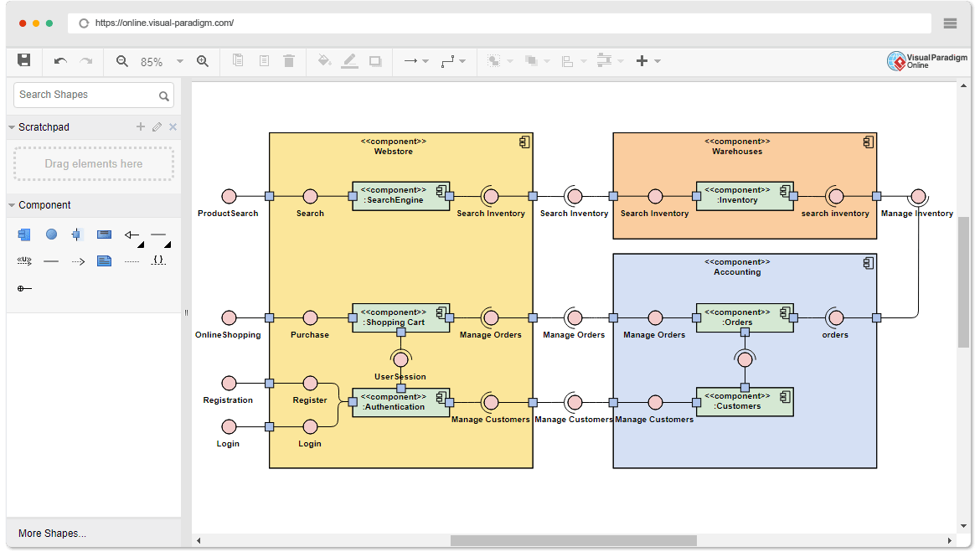Image resolution: width=980 pixels, height=557 pixels.
Task: Open the browser application menu
Action: click(950, 23)
